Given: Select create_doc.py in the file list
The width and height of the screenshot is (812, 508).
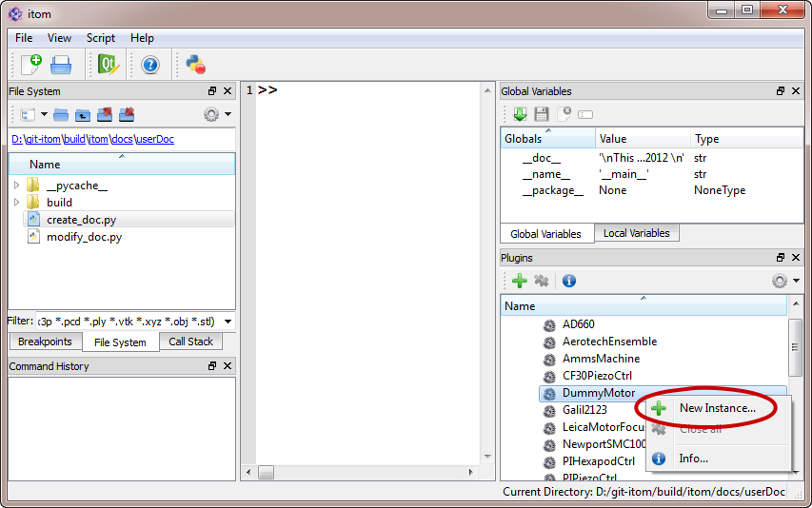Looking at the screenshot, I should coord(81,220).
